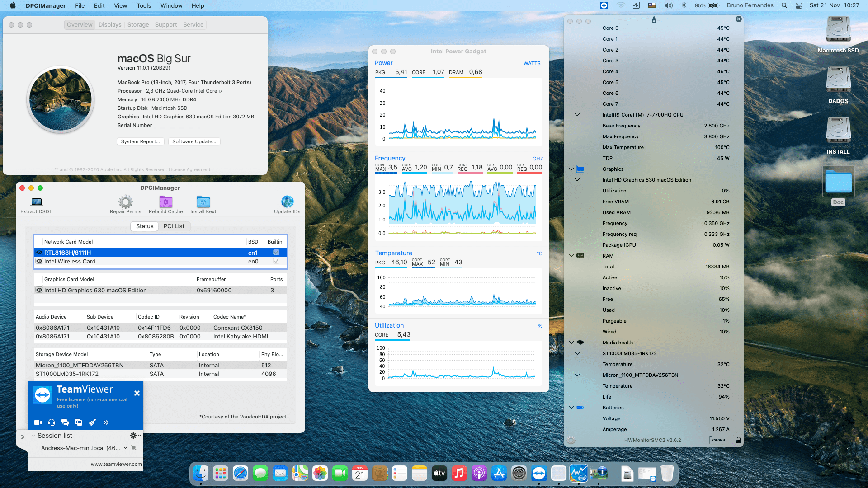Open TeamViewer chat icon
The width and height of the screenshot is (868, 488).
coord(65,422)
